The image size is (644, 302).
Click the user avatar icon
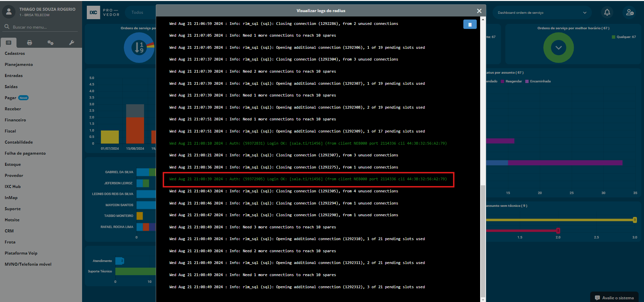click(9, 12)
